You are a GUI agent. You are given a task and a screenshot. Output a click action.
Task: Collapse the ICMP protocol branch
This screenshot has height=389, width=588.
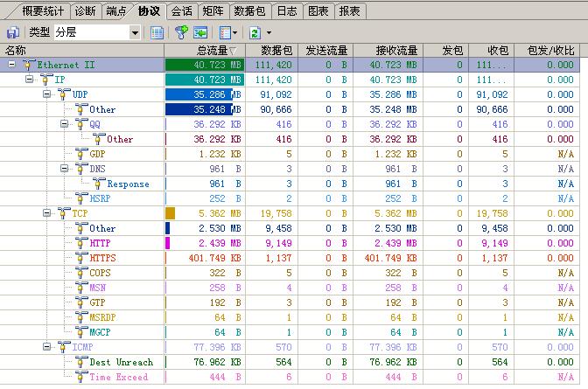[47, 347]
